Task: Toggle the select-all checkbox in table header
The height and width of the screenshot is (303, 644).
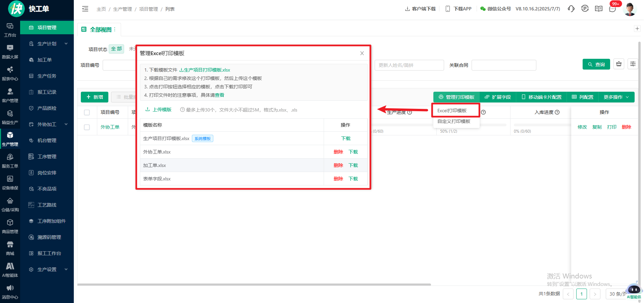Action: (x=87, y=113)
